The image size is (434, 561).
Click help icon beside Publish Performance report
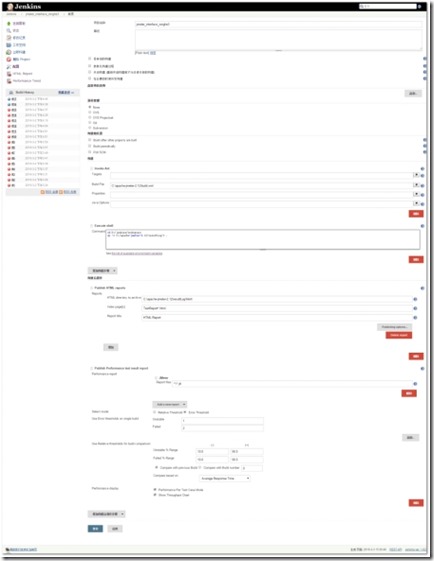423,369
